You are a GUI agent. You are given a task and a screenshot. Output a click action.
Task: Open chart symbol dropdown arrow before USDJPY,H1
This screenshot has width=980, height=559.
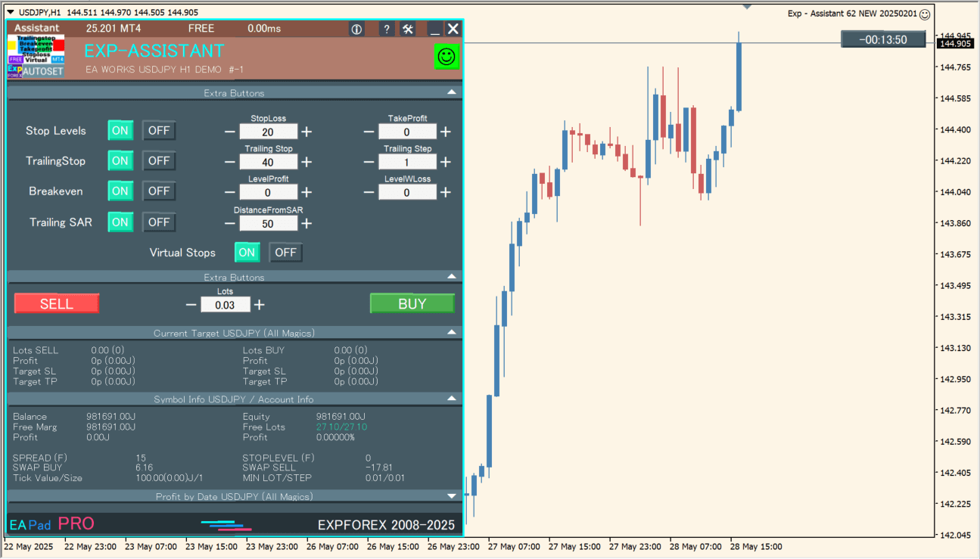tap(10, 12)
